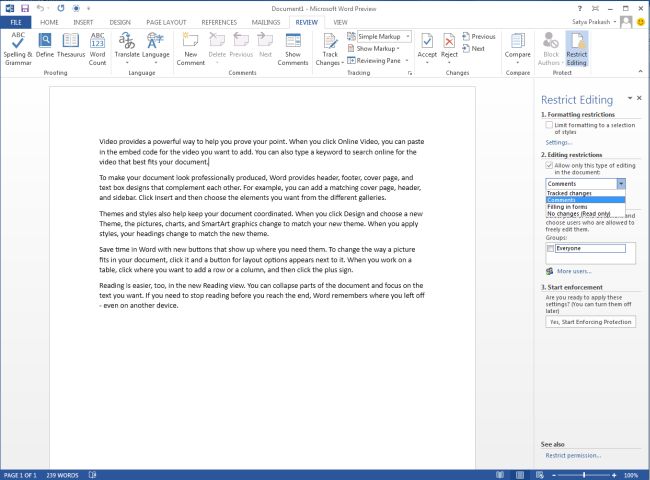Adjust the zoom slider handle

[584, 475]
